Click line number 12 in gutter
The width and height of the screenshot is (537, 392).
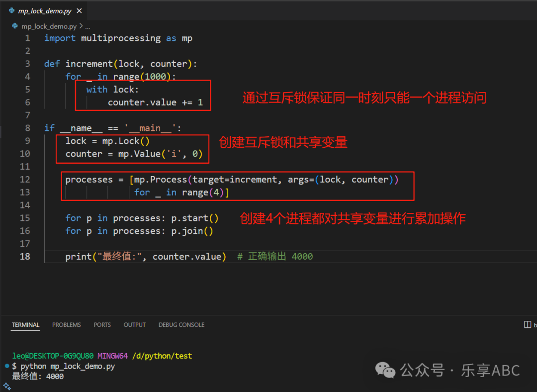(25, 179)
